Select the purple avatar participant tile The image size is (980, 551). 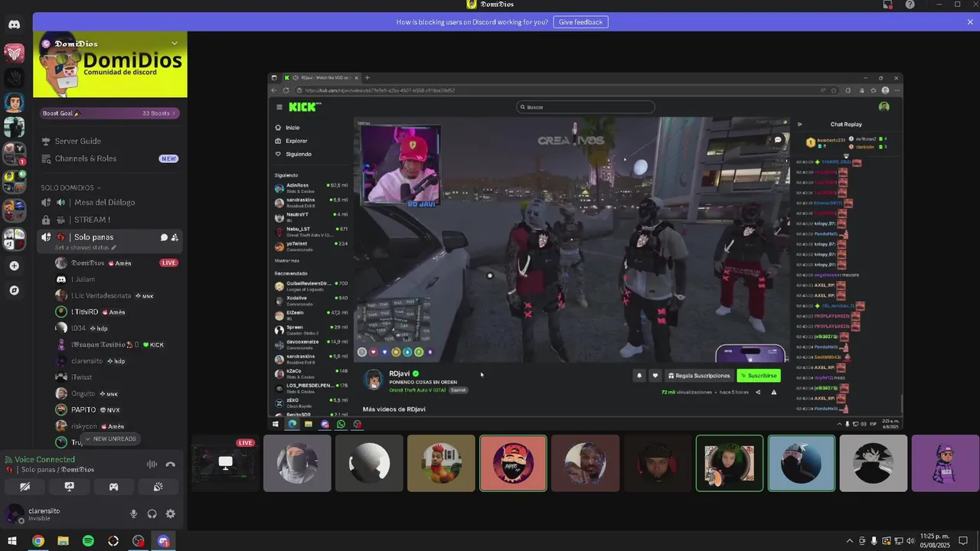point(946,463)
